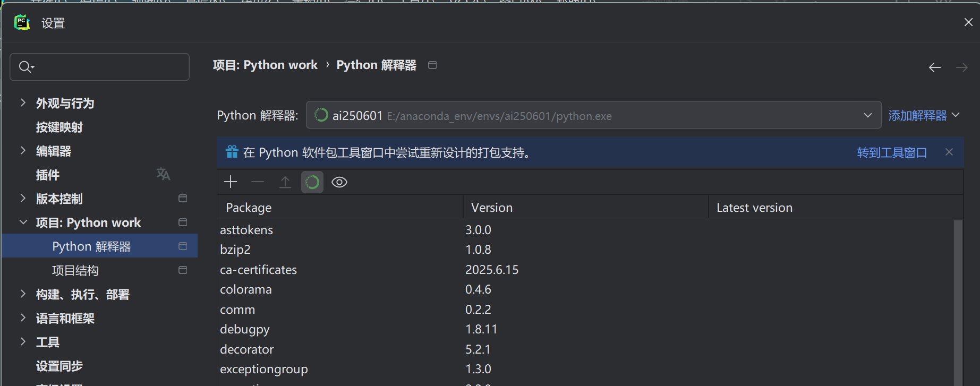The height and width of the screenshot is (386, 980).
Task: Dismiss the packaging banner with X
Action: (949, 152)
